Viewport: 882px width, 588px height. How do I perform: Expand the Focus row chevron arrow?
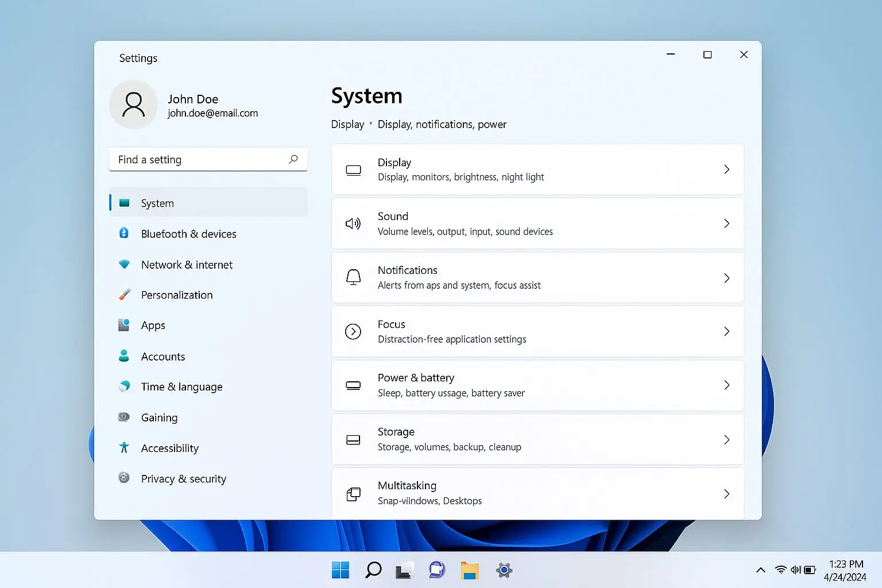(x=726, y=331)
